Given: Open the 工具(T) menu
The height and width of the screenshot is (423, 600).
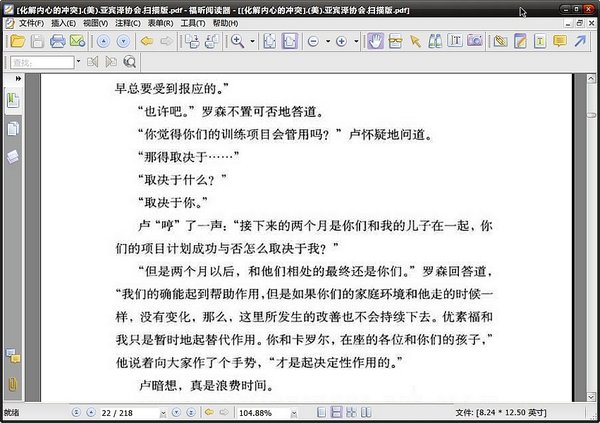Looking at the screenshot, I should (193, 23).
